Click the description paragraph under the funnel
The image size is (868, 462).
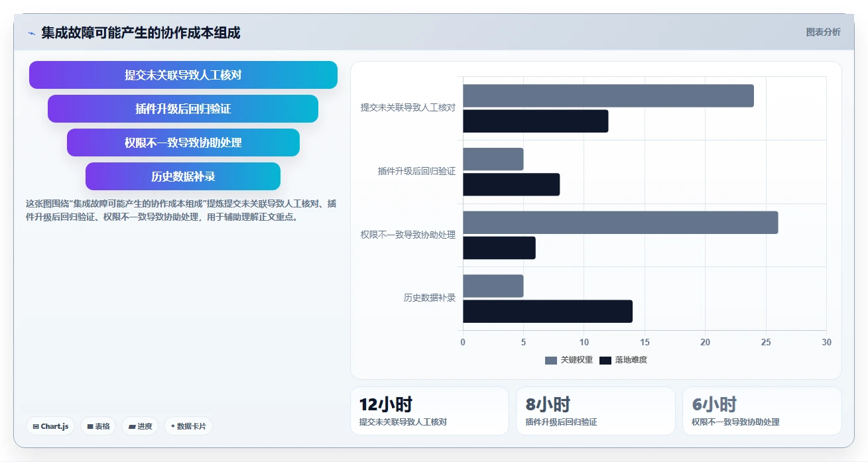pyautogui.click(x=181, y=210)
